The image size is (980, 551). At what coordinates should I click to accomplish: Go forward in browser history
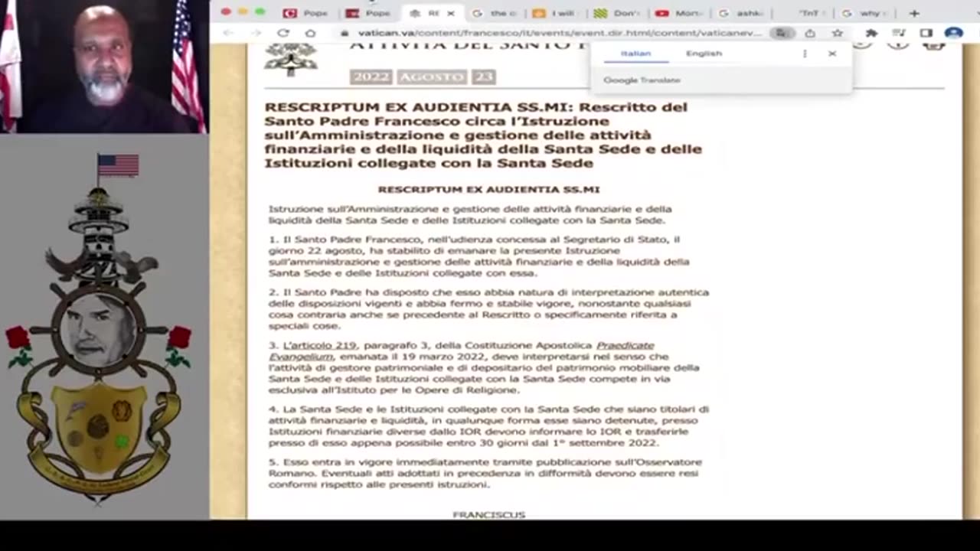point(256,33)
